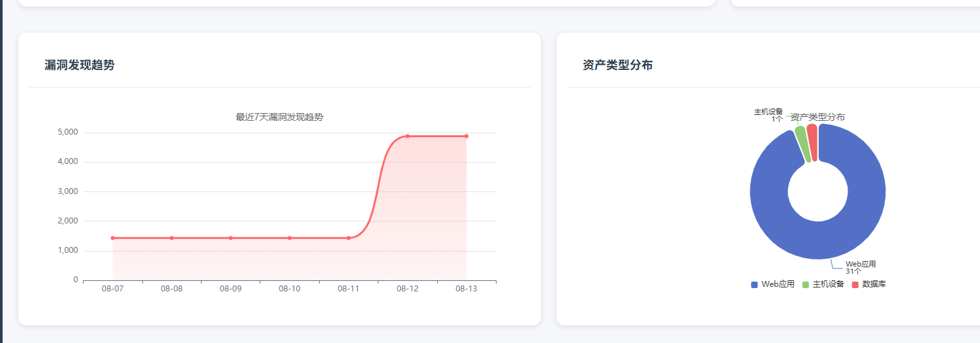Toggle the 主机设备 legend text label
Image resolution: width=980 pixels, height=343 pixels.
click(x=829, y=284)
